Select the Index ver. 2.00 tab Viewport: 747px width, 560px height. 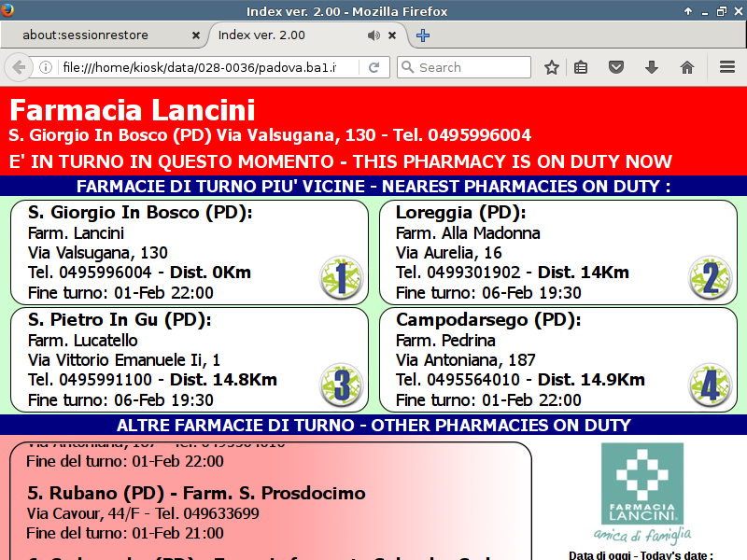coord(280,35)
